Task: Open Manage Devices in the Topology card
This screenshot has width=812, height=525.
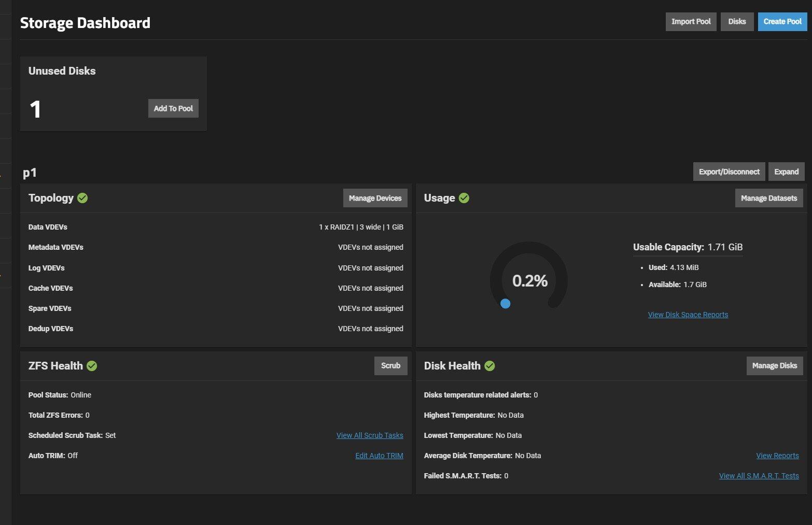Action: coord(375,198)
